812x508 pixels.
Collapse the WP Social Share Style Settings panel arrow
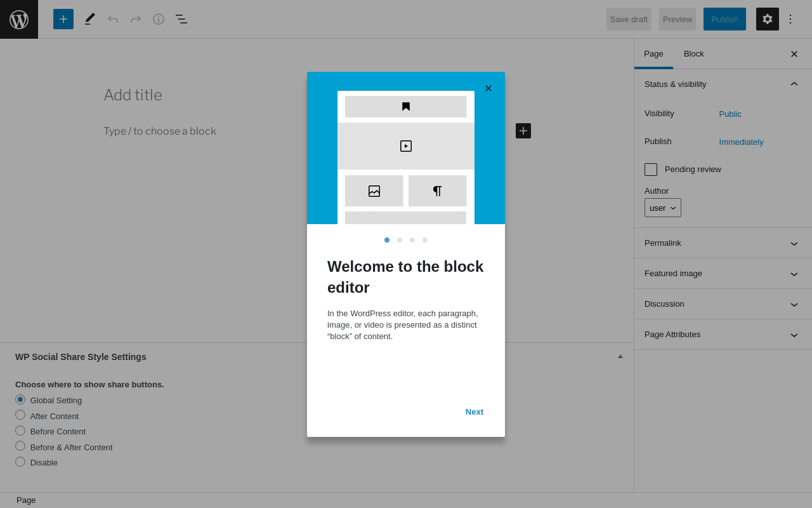620,356
